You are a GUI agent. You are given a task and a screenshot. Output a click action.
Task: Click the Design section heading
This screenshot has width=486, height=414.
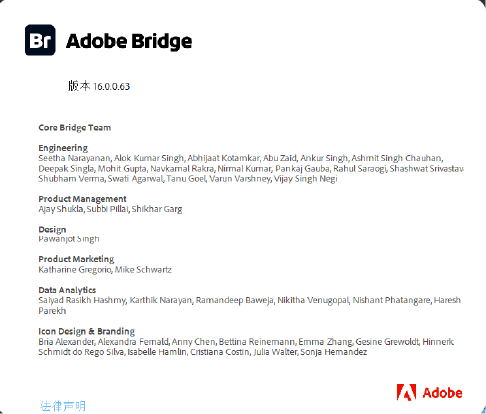52,229
